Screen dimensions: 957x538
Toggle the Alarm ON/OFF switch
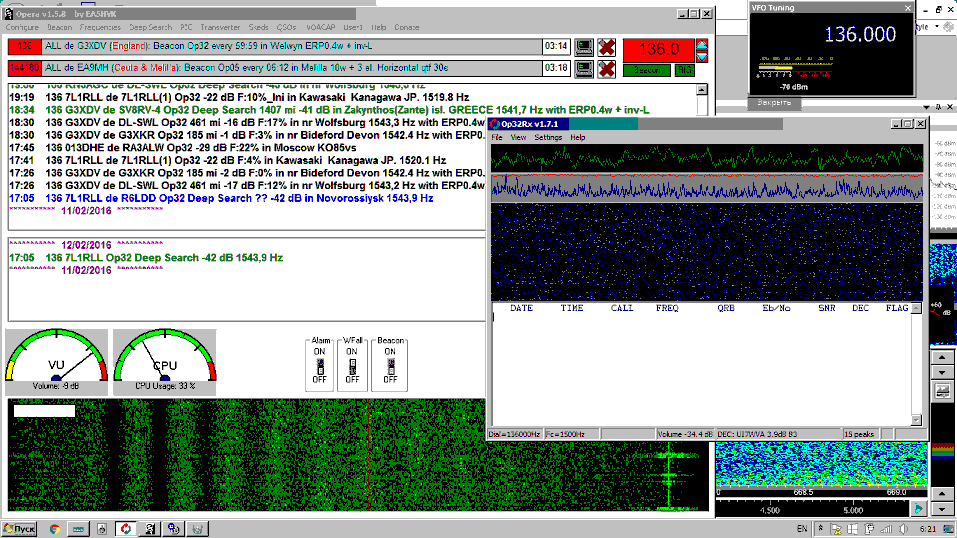coord(321,366)
